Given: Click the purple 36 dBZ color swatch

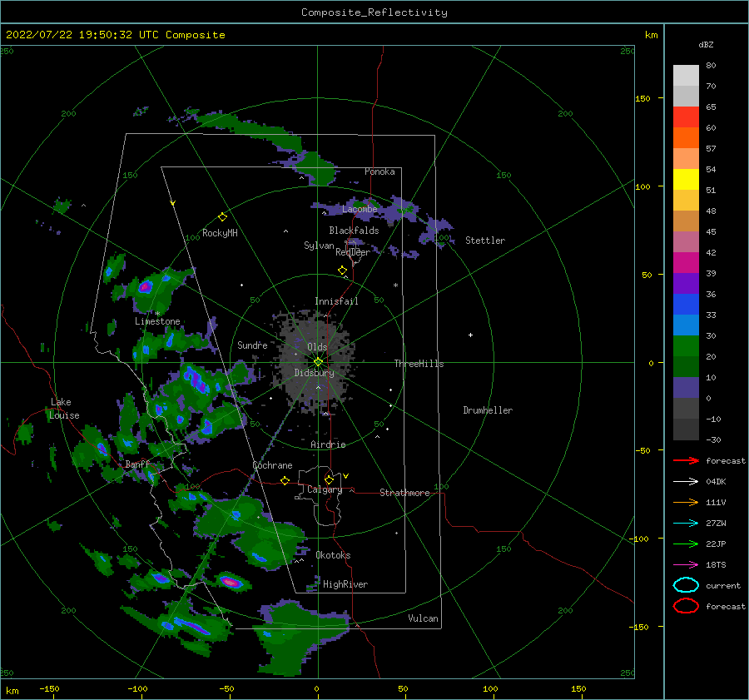Looking at the screenshot, I should click(x=686, y=283).
